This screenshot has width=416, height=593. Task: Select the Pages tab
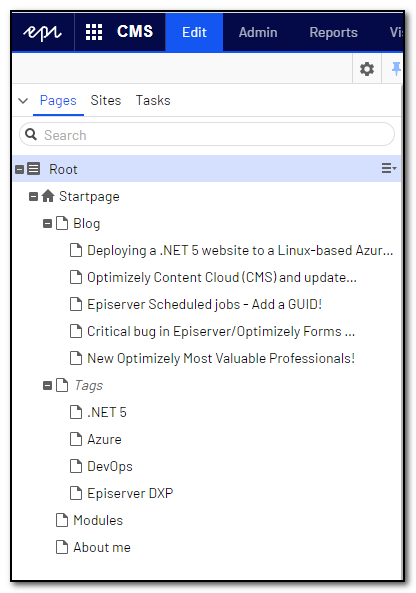pos(58,101)
